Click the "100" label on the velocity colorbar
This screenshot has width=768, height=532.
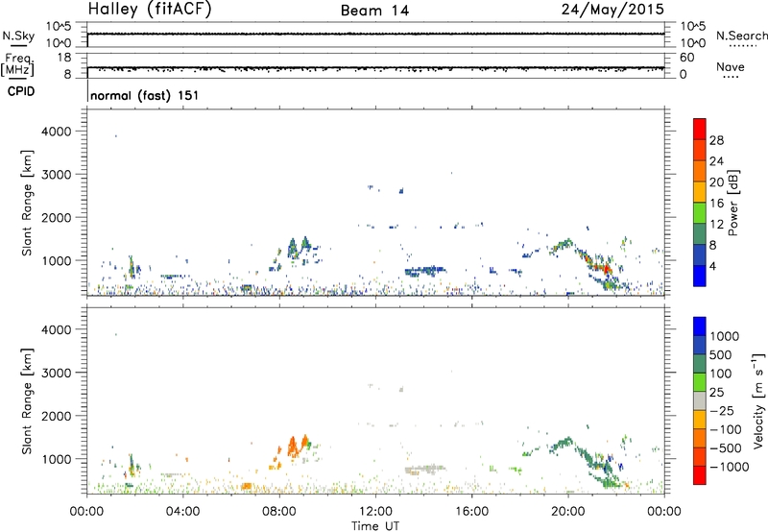point(720,374)
